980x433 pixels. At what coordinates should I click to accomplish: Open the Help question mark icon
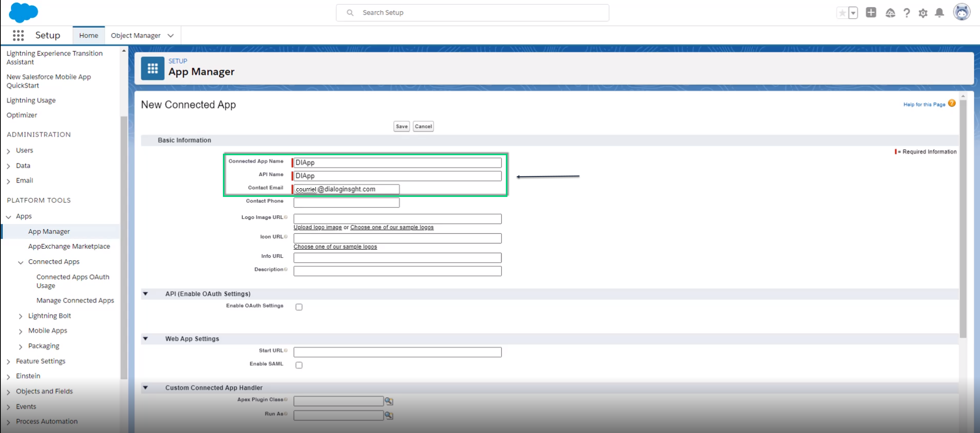tap(907, 13)
